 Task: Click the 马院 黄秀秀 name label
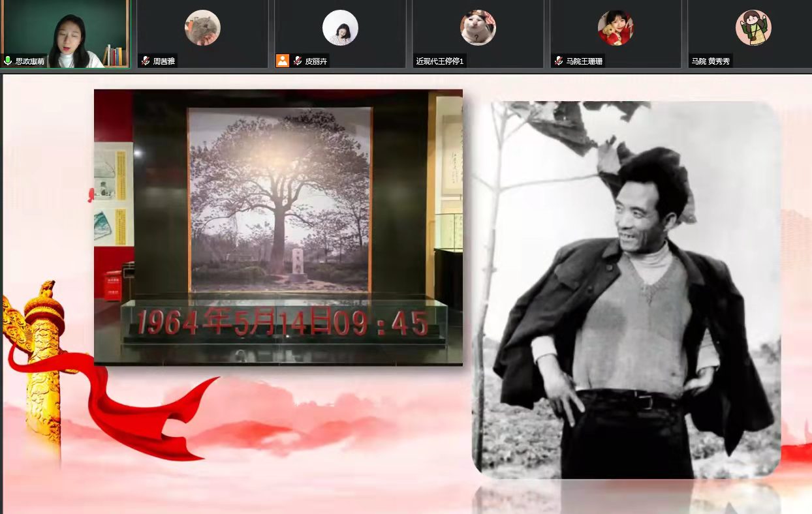[711, 61]
